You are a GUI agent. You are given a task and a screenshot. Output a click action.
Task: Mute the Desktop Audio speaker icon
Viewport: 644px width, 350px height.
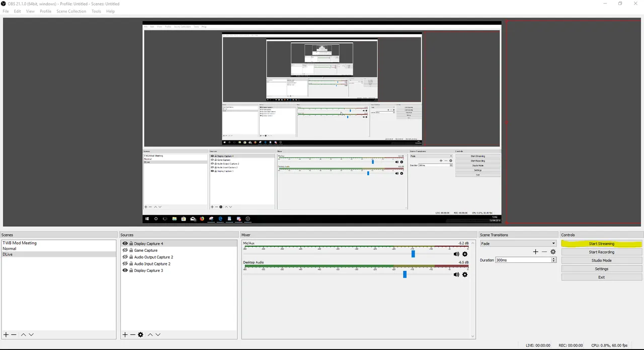pyautogui.click(x=456, y=274)
